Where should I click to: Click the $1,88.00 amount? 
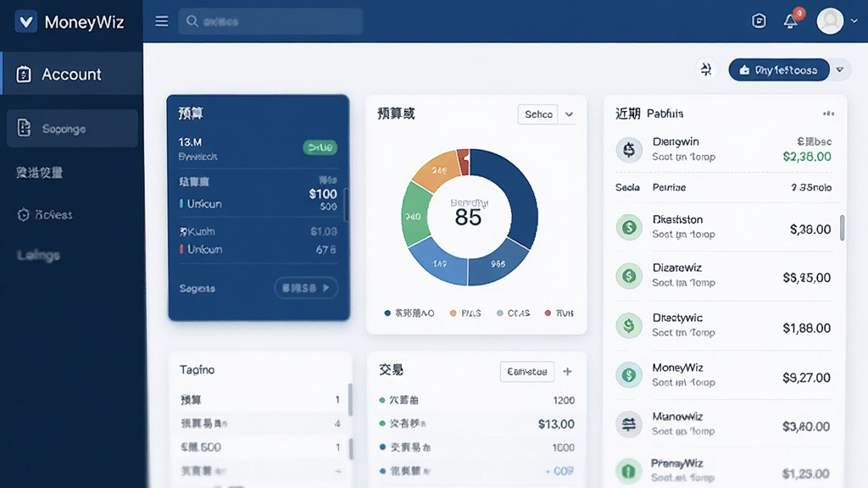pos(807,328)
